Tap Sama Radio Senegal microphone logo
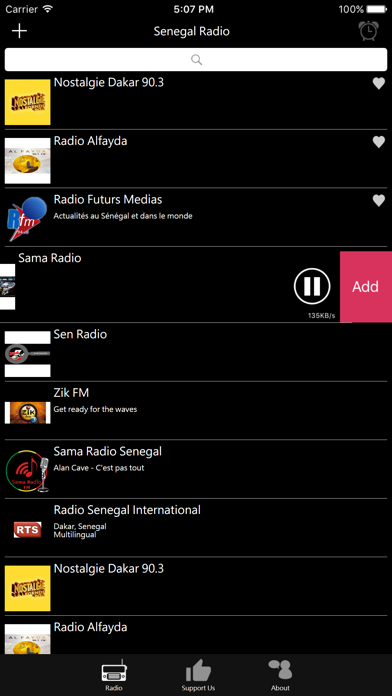The height and width of the screenshot is (696, 392). 28,471
